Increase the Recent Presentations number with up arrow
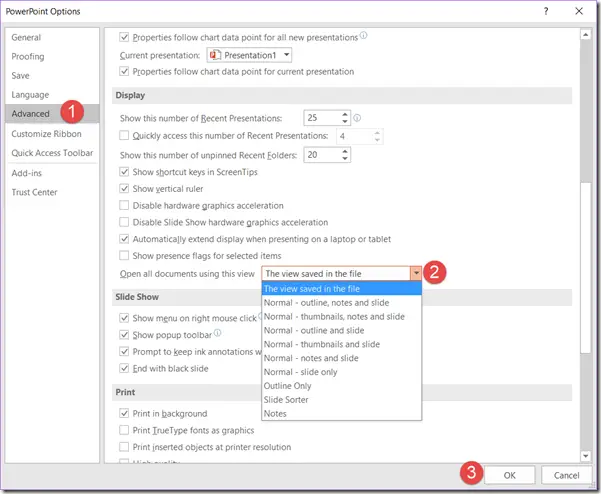The image size is (601, 494). click(x=345, y=114)
